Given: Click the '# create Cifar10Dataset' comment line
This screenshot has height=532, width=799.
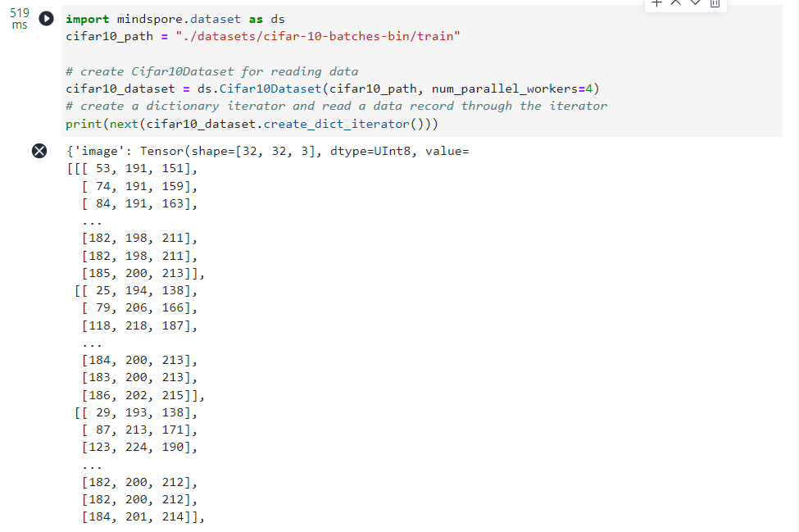Looking at the screenshot, I should pos(211,71).
